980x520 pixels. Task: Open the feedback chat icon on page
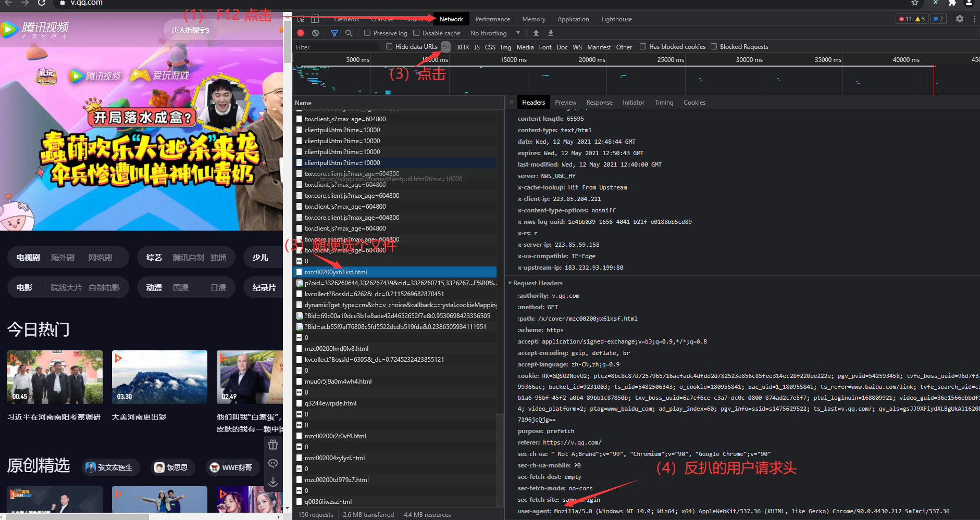click(x=273, y=463)
